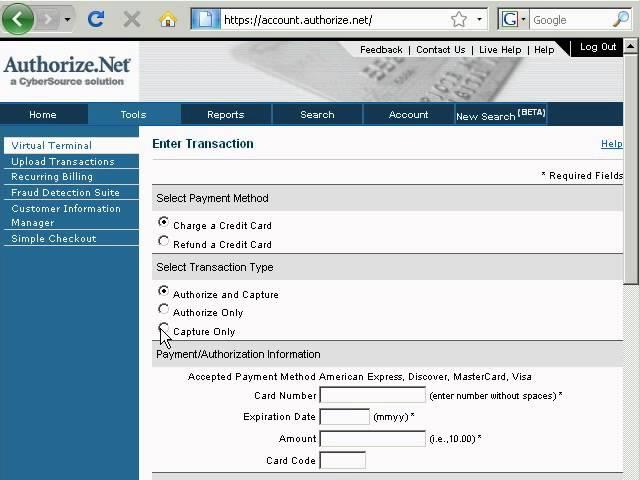Image resolution: width=640 pixels, height=480 pixels.
Task: Open the back/forward history dropdown arrow
Action: [67, 19]
